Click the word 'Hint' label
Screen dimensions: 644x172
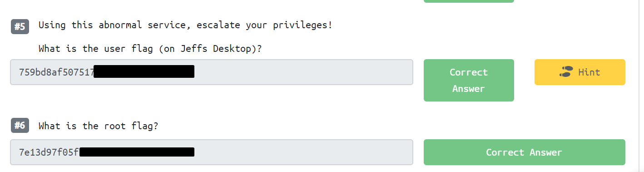point(589,72)
